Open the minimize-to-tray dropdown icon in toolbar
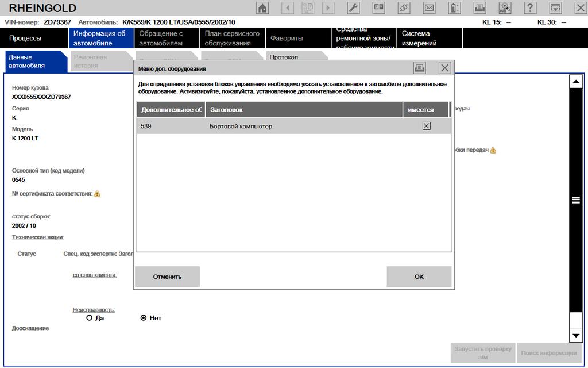This screenshot has width=588, height=368. [555, 8]
